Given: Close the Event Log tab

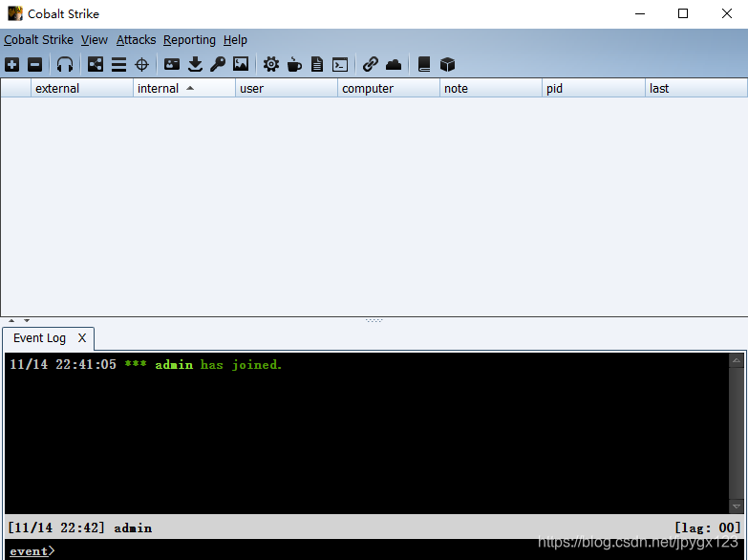Looking at the screenshot, I should coord(82,338).
